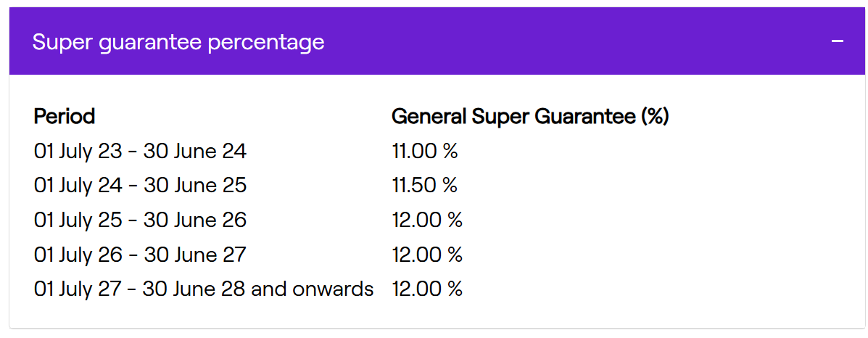Viewport: 868px width, 338px height.
Task: Select the General Super Guarantee (%) heading
Action: pyautogui.click(x=530, y=117)
